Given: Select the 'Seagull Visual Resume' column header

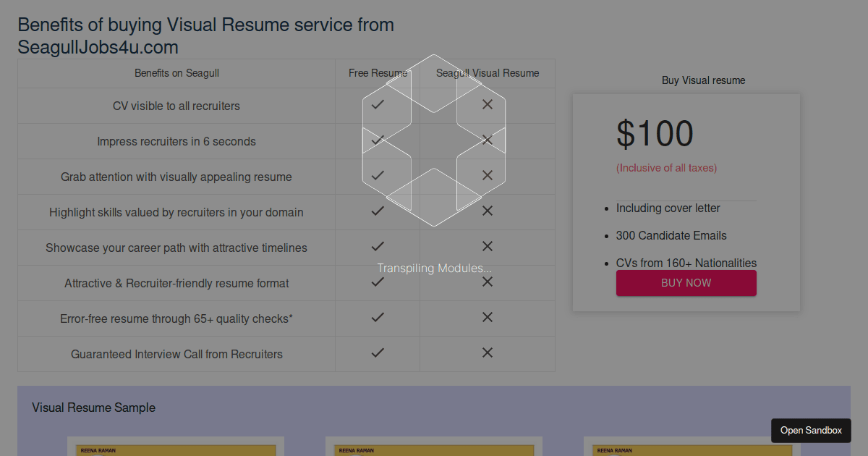Looking at the screenshot, I should (x=488, y=73).
